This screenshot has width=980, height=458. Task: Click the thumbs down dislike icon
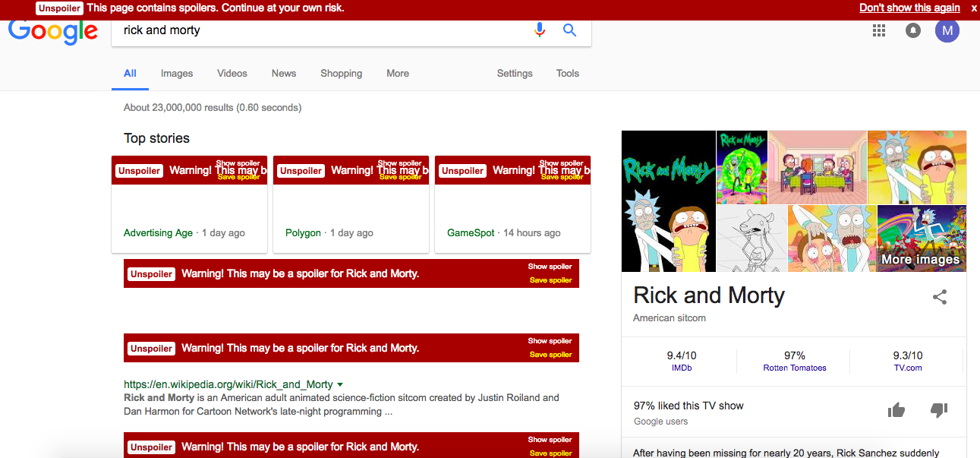(939, 411)
